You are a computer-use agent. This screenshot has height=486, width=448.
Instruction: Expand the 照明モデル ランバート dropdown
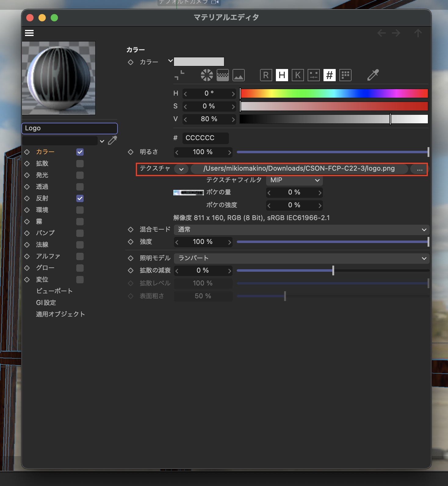(x=301, y=258)
